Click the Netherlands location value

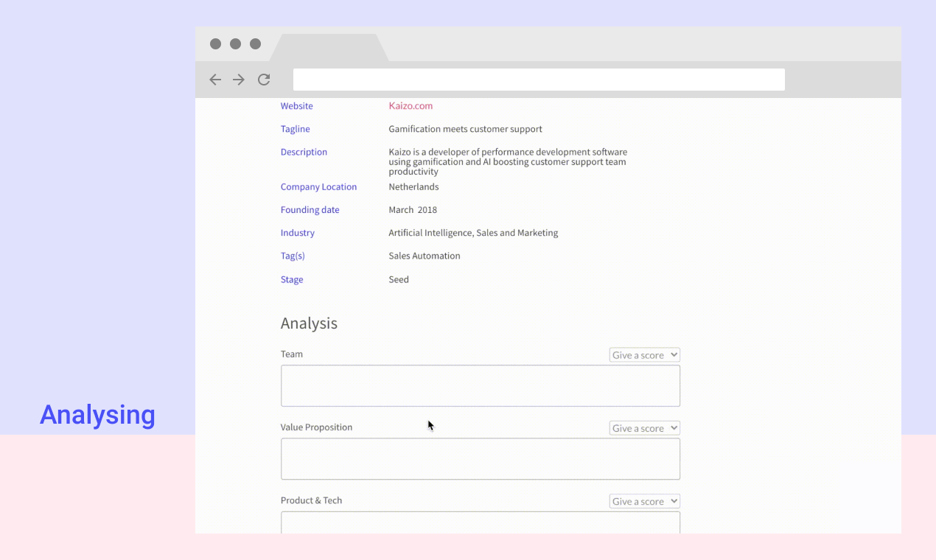[413, 187]
